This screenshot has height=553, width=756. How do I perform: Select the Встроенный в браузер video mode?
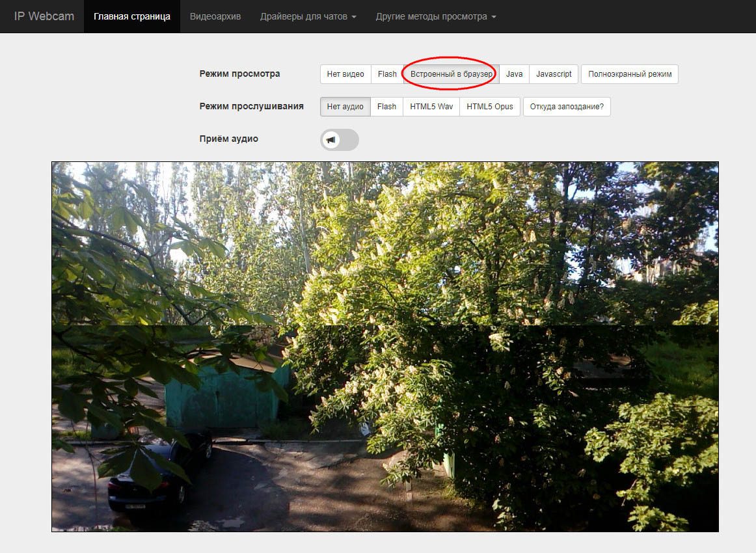click(452, 74)
